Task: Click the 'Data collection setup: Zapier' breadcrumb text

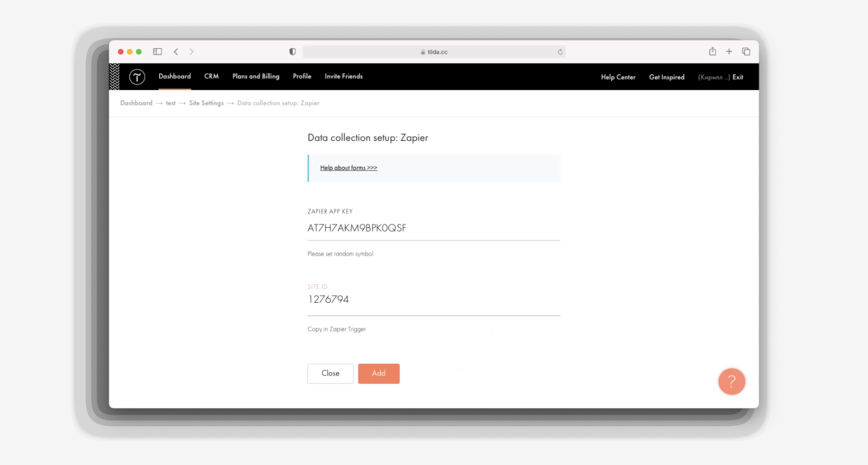Action: click(x=278, y=103)
